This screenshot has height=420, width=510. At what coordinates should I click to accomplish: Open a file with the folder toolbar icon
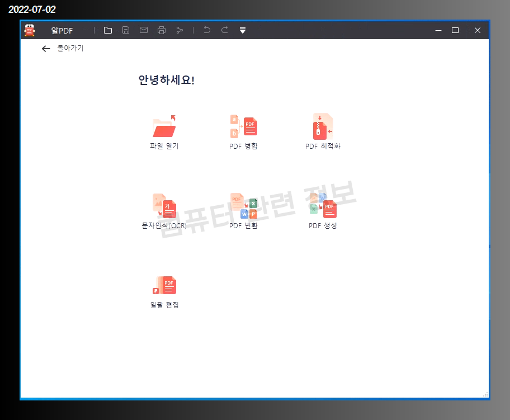pyautogui.click(x=108, y=30)
